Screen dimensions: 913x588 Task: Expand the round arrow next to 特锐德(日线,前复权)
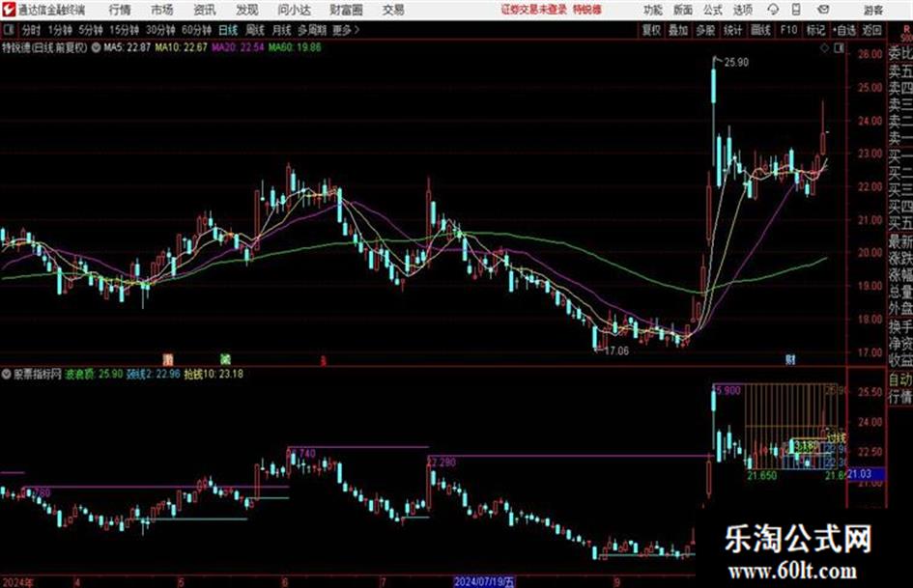coord(96,47)
